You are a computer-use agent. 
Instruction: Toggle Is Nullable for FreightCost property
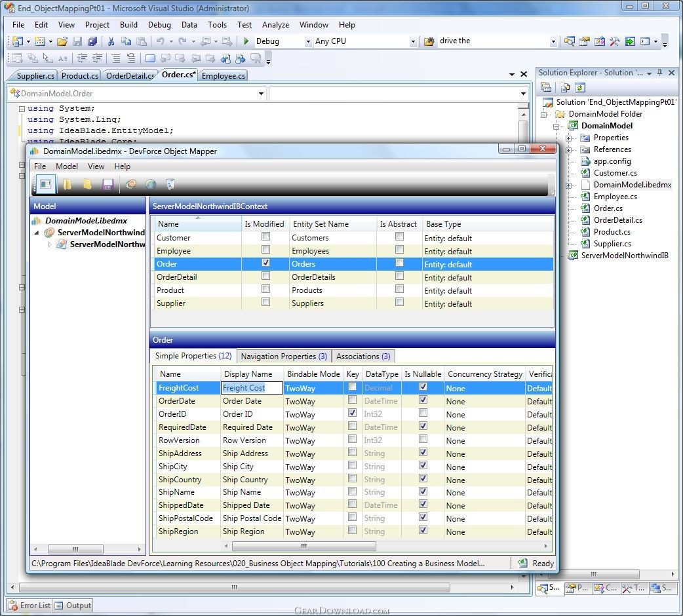pos(423,387)
